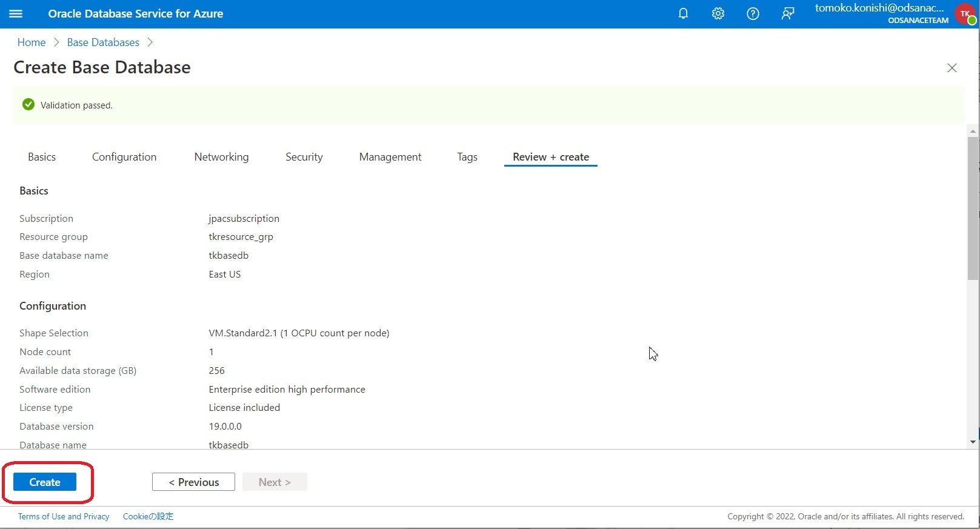
Task: Switch to the Management tab
Action: 390,157
